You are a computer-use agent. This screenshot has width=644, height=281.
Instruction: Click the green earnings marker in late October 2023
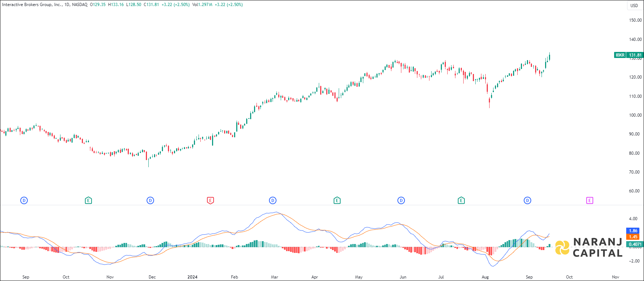tap(88, 201)
